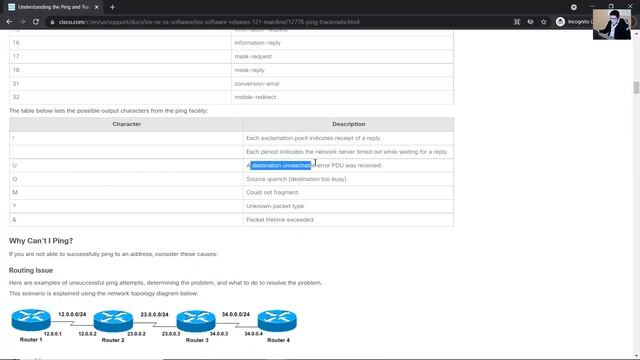View site info via lock icon
The width and height of the screenshot is (640, 360).
pyautogui.click(x=52, y=22)
